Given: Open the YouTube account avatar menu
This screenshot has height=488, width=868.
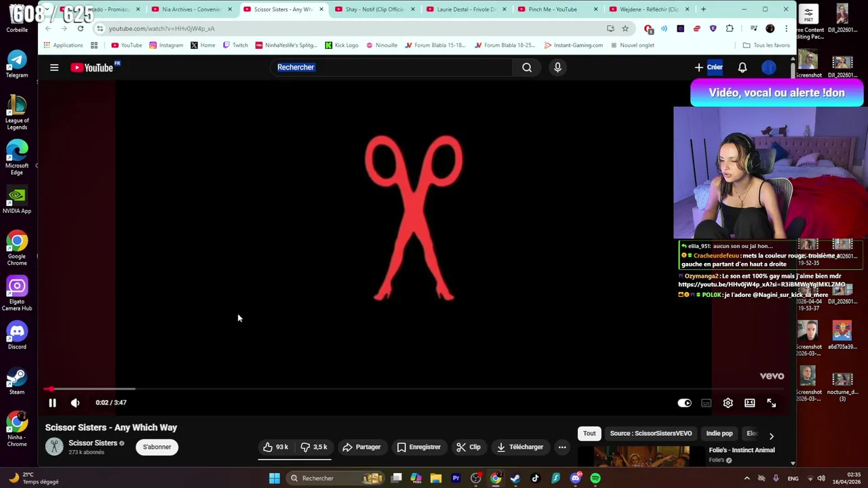Looking at the screenshot, I should pyautogui.click(x=768, y=67).
